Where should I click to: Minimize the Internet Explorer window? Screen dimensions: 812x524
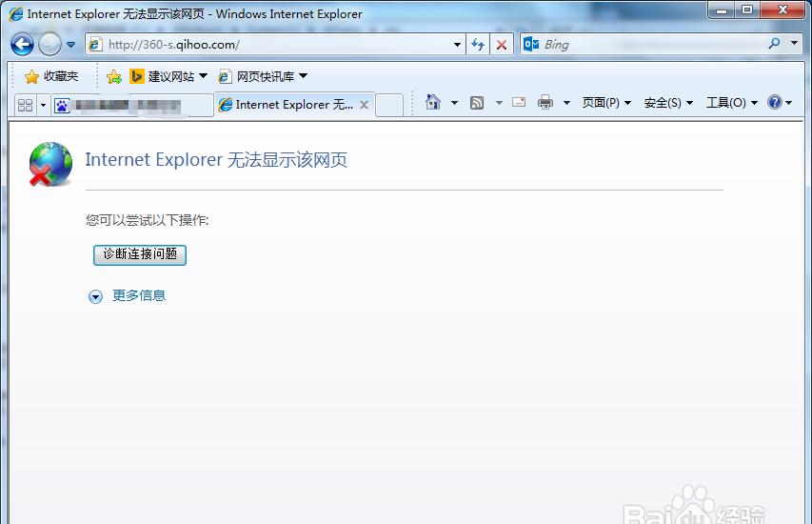722,10
